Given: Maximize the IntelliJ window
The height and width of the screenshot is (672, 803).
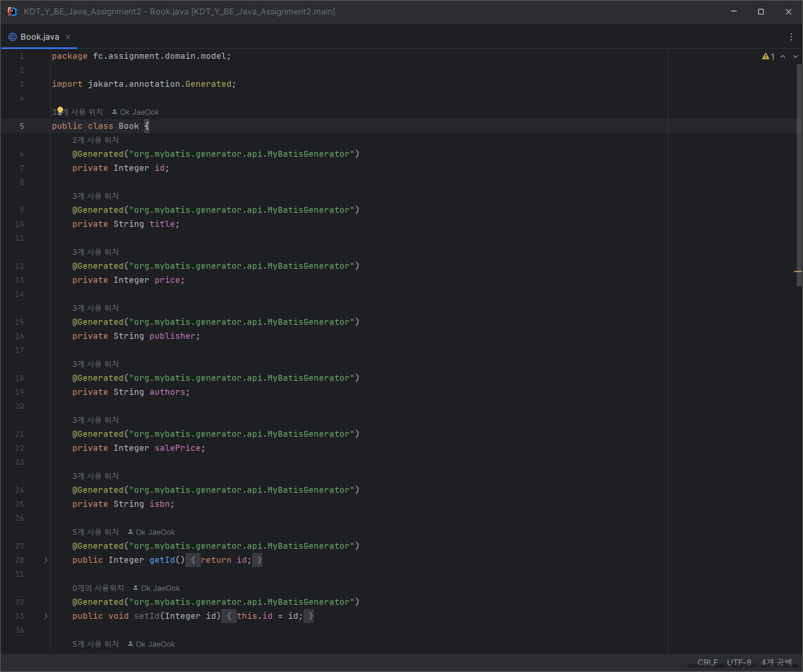Looking at the screenshot, I should [x=761, y=12].
